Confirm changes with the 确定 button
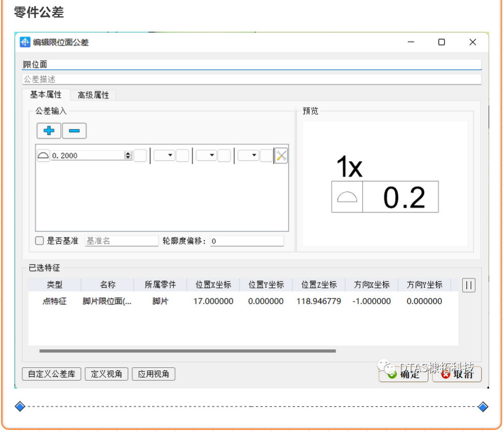 403,374
